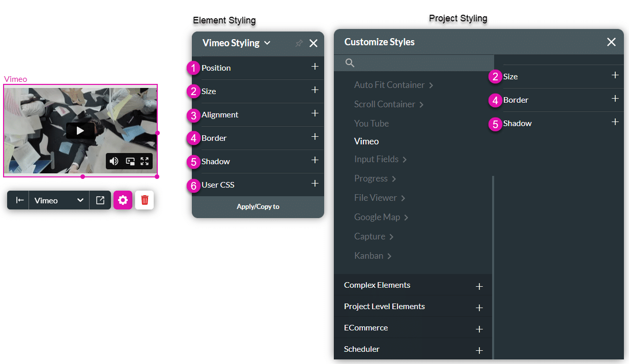Toggle fullscreen on the Vimeo video

pyautogui.click(x=145, y=161)
